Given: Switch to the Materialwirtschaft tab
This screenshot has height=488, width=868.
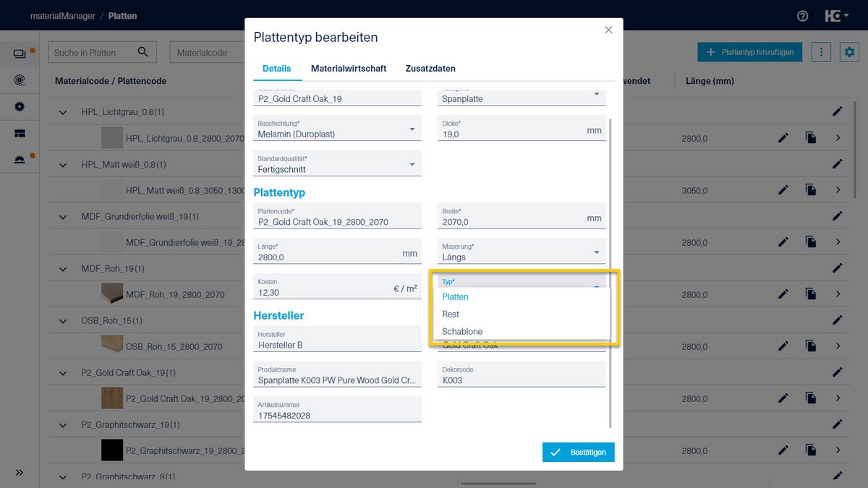Looking at the screenshot, I should [349, 69].
